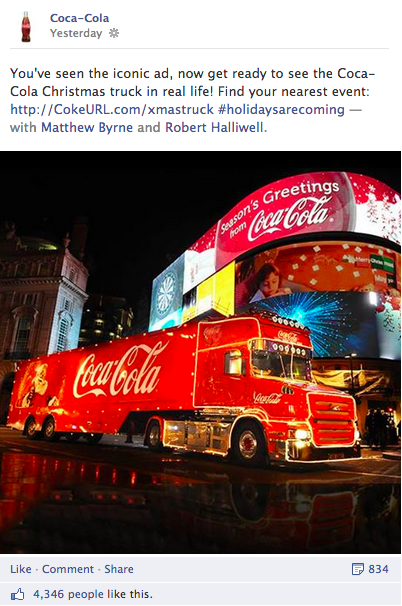Click the Yesterday timestamp
Screen dimensions: 402x606
click(x=76, y=33)
